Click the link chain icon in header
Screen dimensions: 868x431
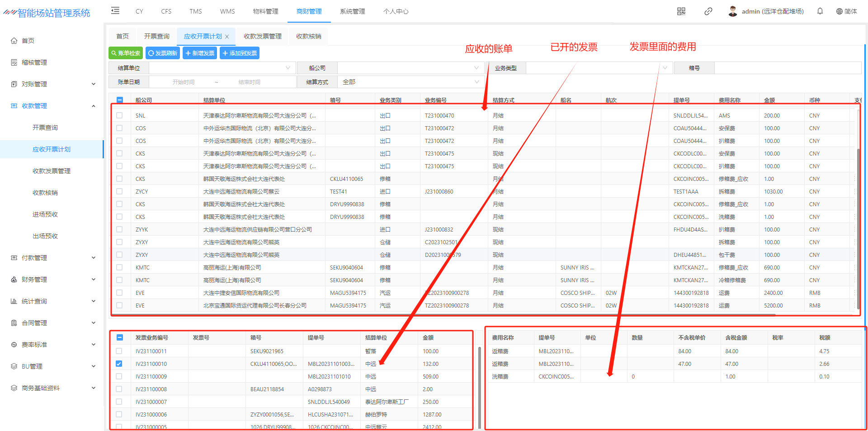pyautogui.click(x=708, y=11)
